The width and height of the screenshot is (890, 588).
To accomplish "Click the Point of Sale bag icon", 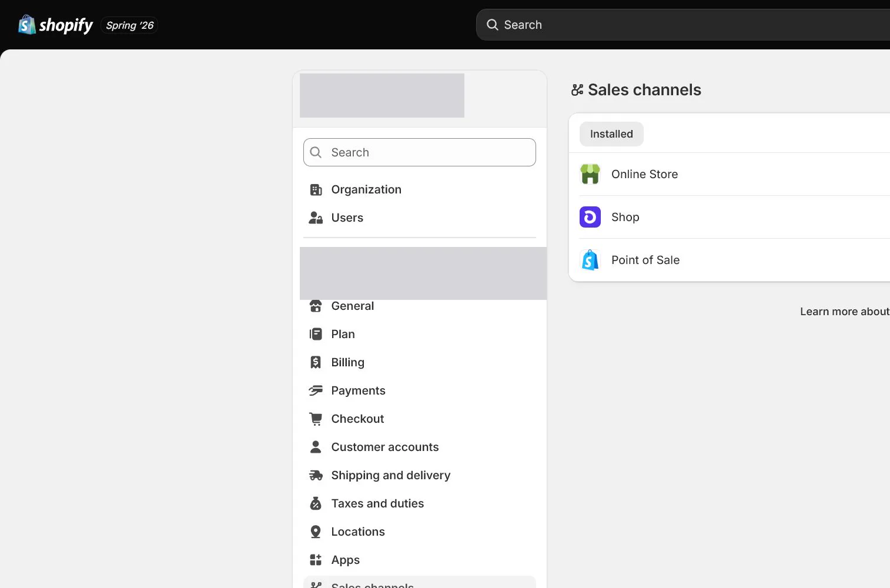I will pos(590,260).
